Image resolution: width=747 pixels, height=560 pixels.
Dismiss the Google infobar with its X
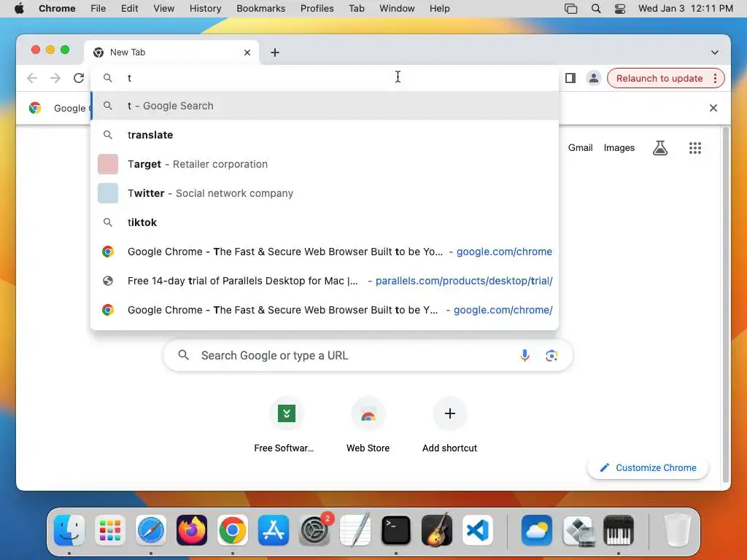coord(713,108)
